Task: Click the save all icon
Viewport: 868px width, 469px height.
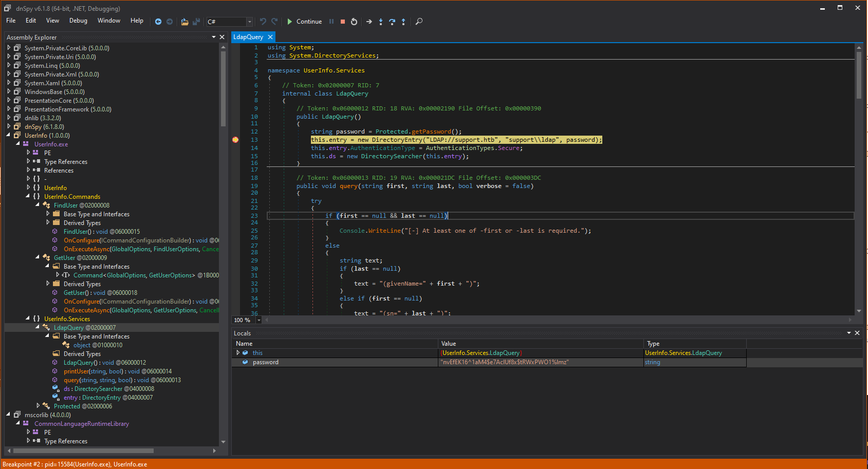Action: pyautogui.click(x=196, y=22)
